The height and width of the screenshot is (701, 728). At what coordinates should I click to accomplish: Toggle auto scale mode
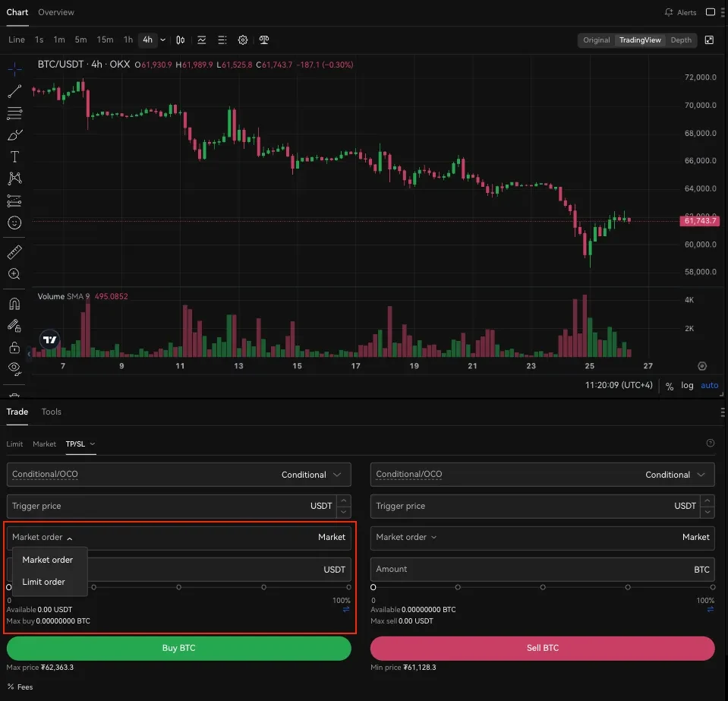710,385
